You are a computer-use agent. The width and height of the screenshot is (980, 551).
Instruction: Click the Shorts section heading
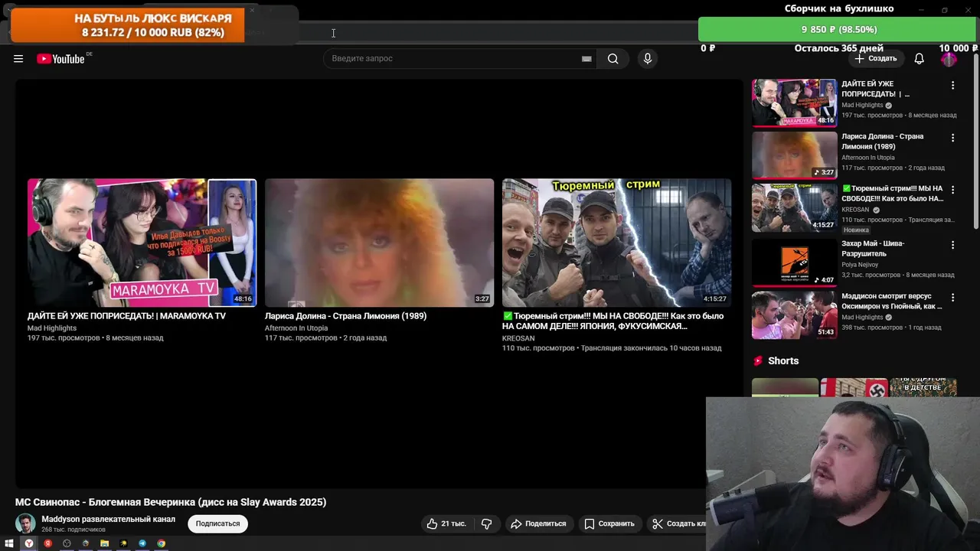click(x=783, y=361)
